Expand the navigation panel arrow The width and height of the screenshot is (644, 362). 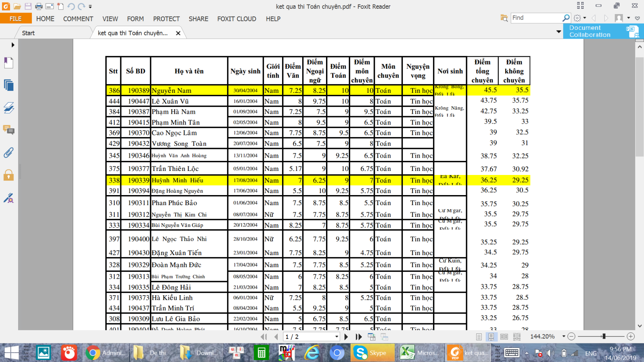[x=13, y=45]
